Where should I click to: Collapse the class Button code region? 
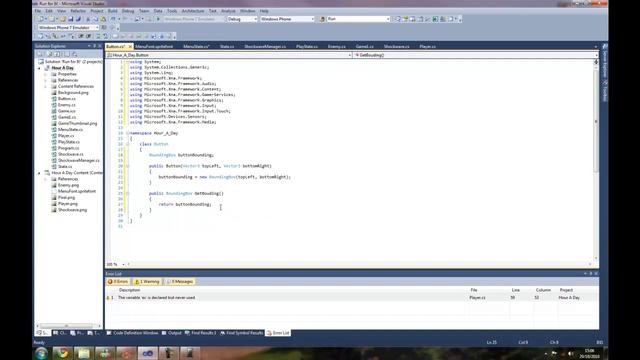tap(127, 144)
